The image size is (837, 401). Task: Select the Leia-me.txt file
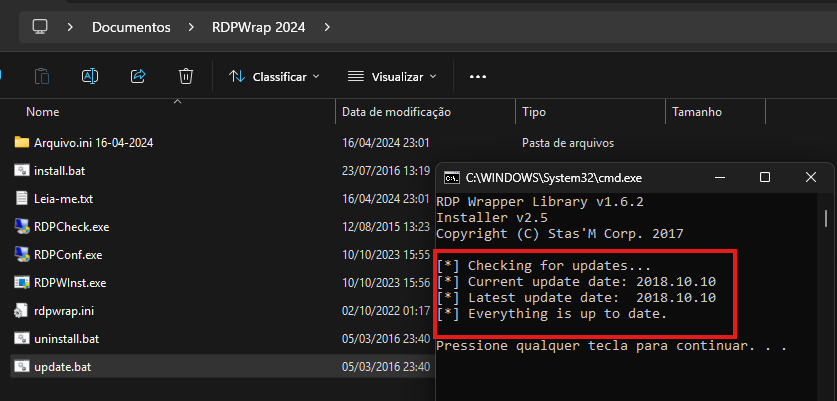pyautogui.click(x=63, y=199)
